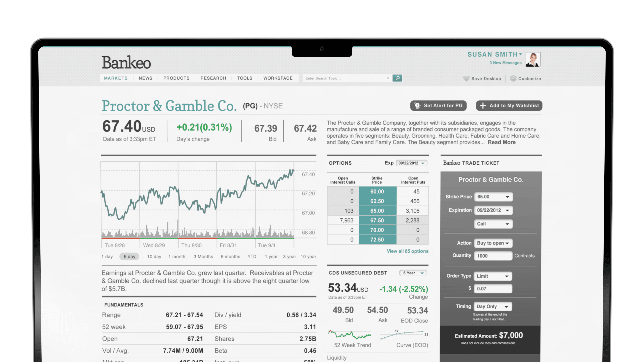Click the limit price 0.07 field
This screenshot has height=362, width=644.
point(493,289)
